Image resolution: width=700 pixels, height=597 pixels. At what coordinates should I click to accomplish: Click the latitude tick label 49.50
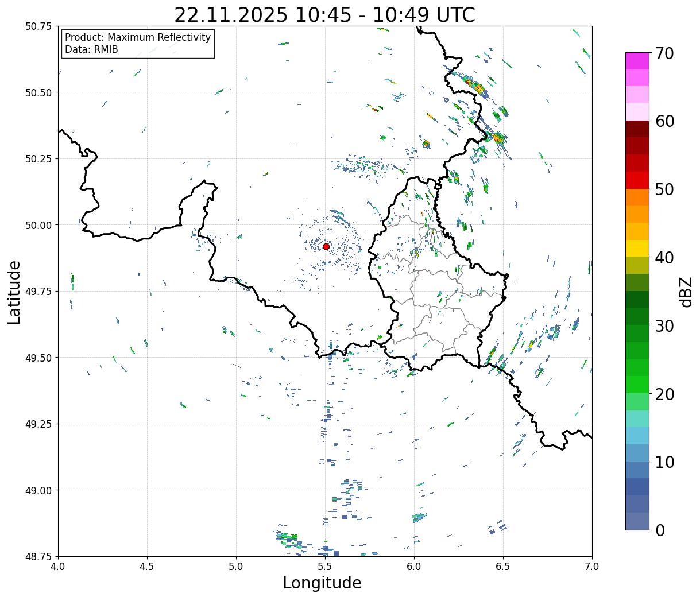[38, 358]
